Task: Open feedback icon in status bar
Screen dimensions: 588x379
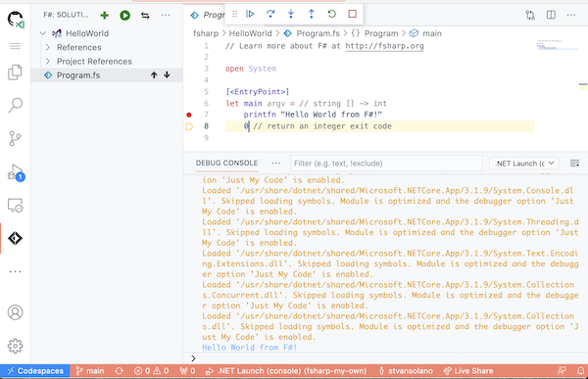Action: tap(562, 371)
